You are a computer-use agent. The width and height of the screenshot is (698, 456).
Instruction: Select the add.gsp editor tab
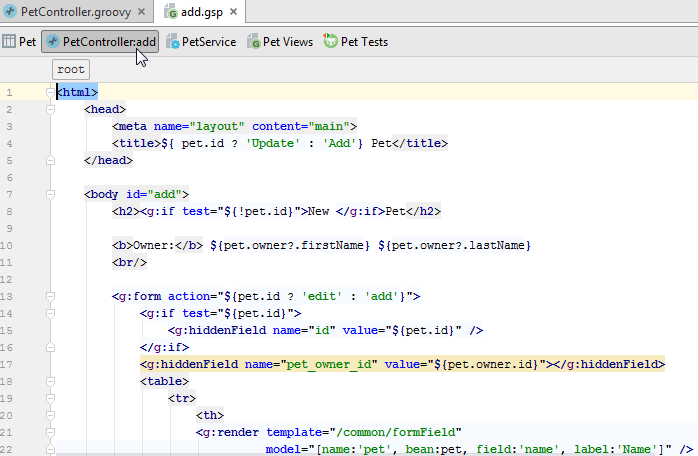click(x=204, y=13)
